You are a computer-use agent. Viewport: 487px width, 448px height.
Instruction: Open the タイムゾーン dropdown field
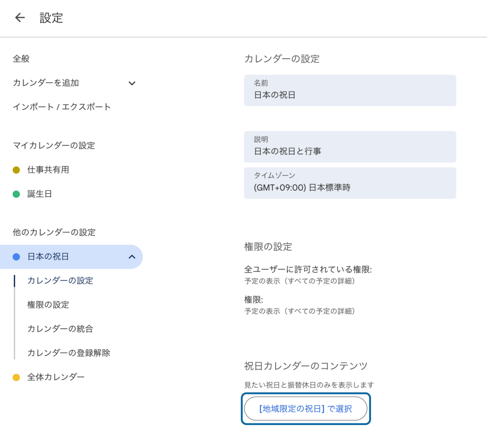click(x=350, y=183)
